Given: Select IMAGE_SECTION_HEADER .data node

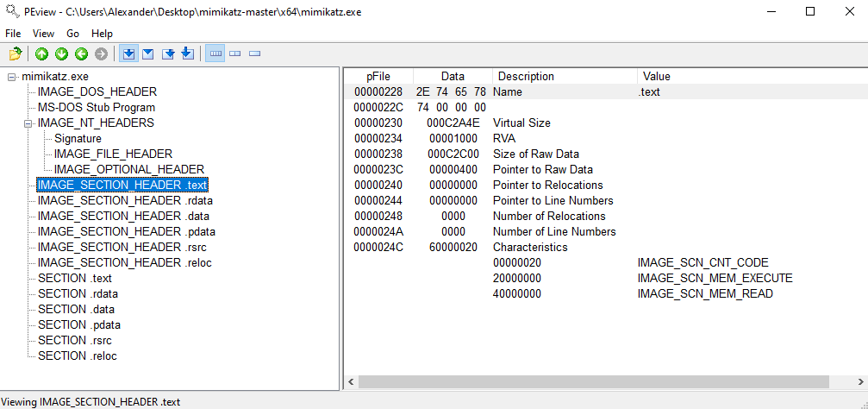Looking at the screenshot, I should coord(123,216).
